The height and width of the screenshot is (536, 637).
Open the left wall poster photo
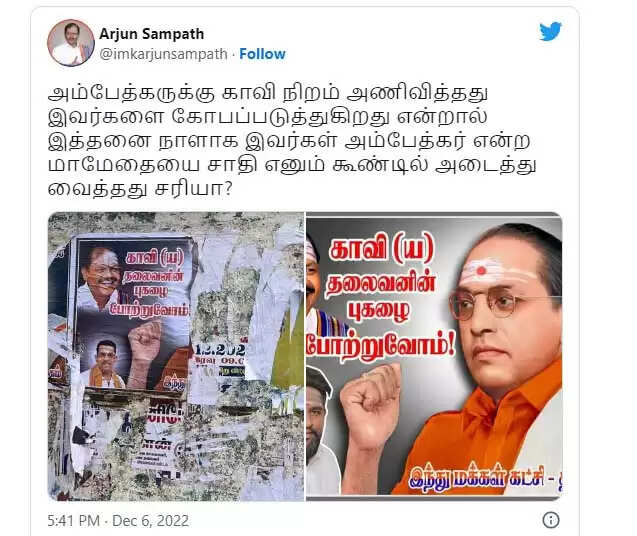[176, 356]
